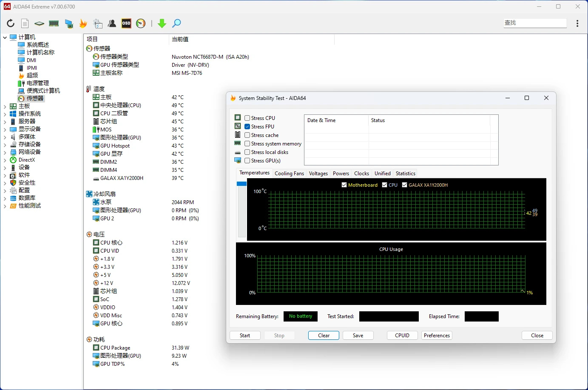This screenshot has height=390, width=588.
Task: Uncheck the Stress FPU option
Action: (247, 127)
